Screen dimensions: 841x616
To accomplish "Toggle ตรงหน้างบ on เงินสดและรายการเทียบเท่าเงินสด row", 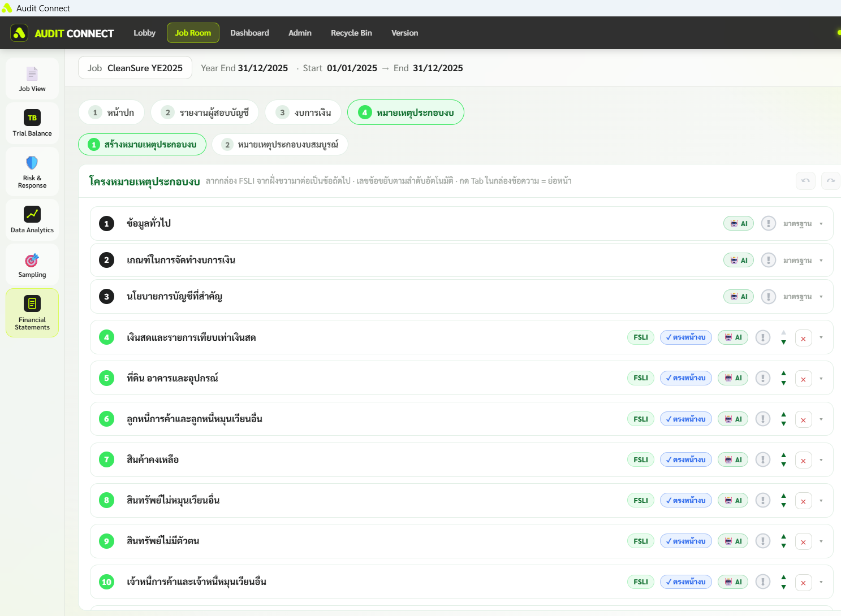I will pos(686,337).
